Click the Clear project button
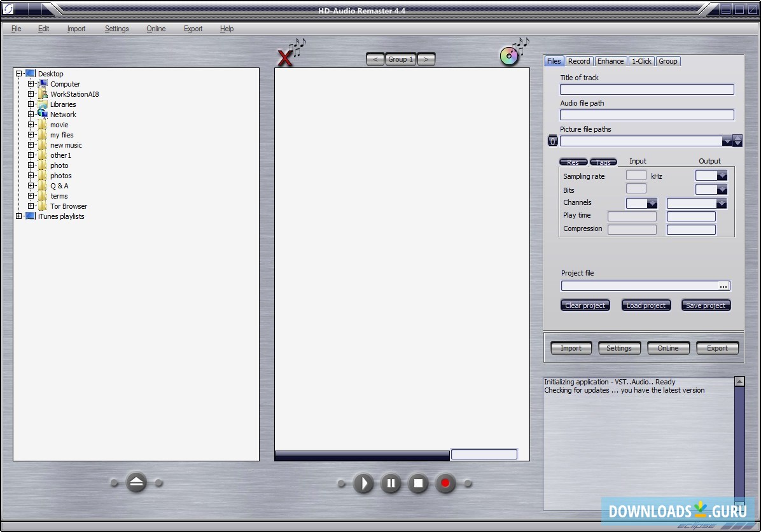 click(x=585, y=305)
